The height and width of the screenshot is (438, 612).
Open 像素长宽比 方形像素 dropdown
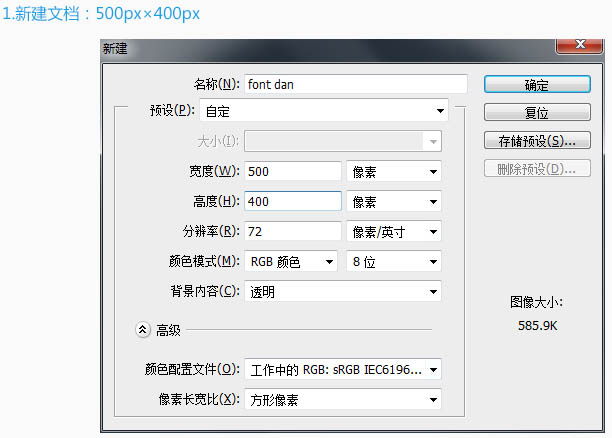click(343, 399)
